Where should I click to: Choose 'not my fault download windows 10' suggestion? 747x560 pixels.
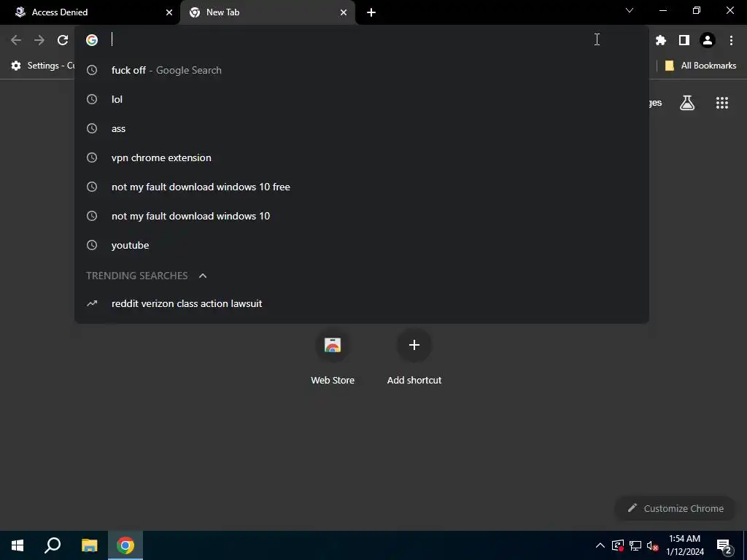click(x=362, y=216)
